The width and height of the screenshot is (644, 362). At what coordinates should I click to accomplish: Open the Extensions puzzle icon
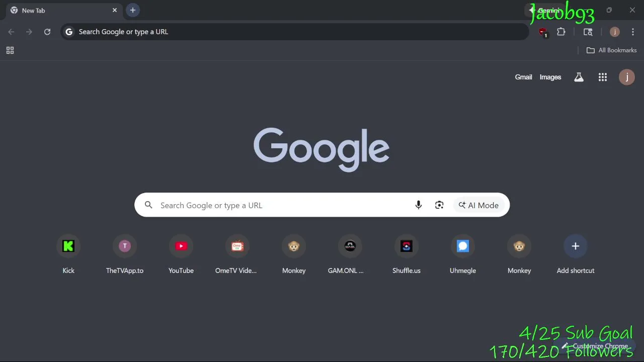(561, 32)
